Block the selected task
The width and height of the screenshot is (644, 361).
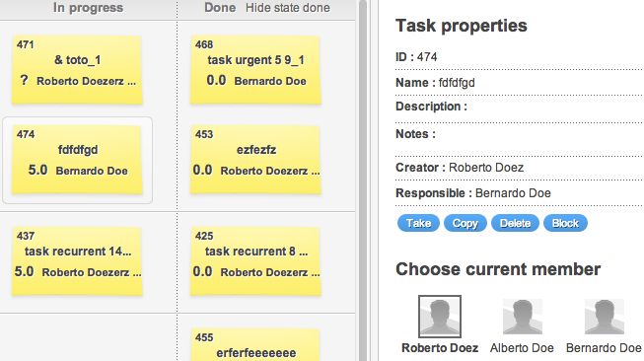(565, 223)
